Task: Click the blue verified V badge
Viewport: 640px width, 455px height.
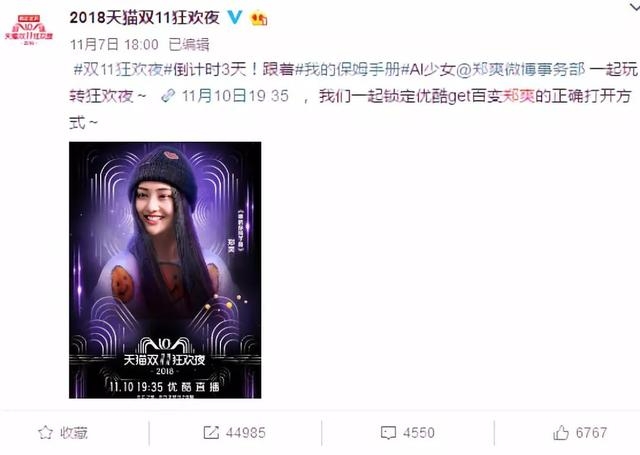Action: click(x=235, y=17)
